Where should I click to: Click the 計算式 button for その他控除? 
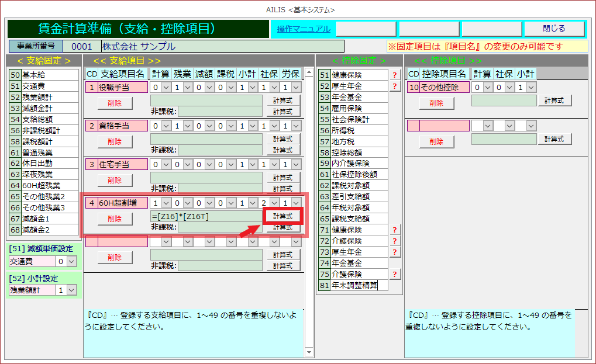(554, 100)
